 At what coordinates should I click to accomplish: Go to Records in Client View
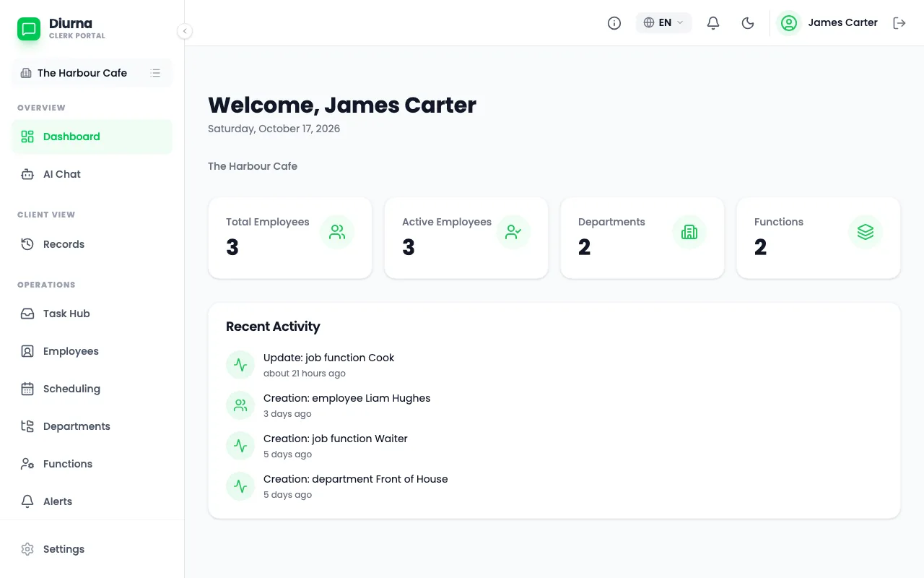92,244
